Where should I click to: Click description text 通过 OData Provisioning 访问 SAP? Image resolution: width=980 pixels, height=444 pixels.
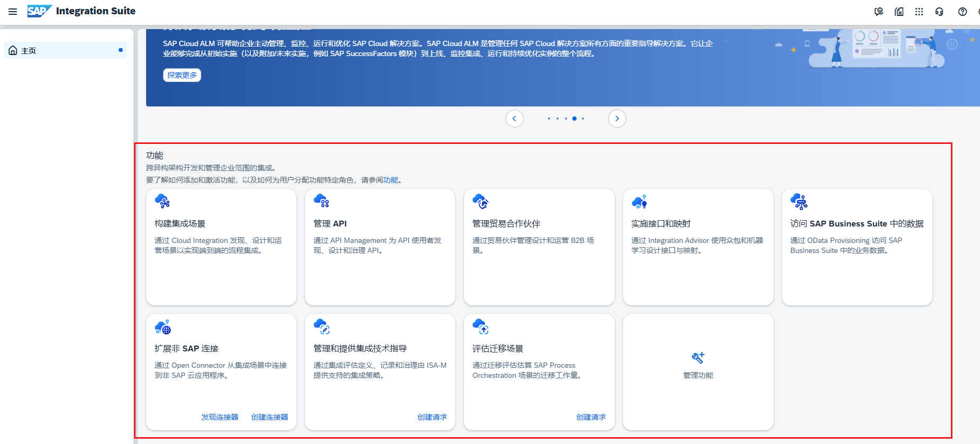(846, 246)
